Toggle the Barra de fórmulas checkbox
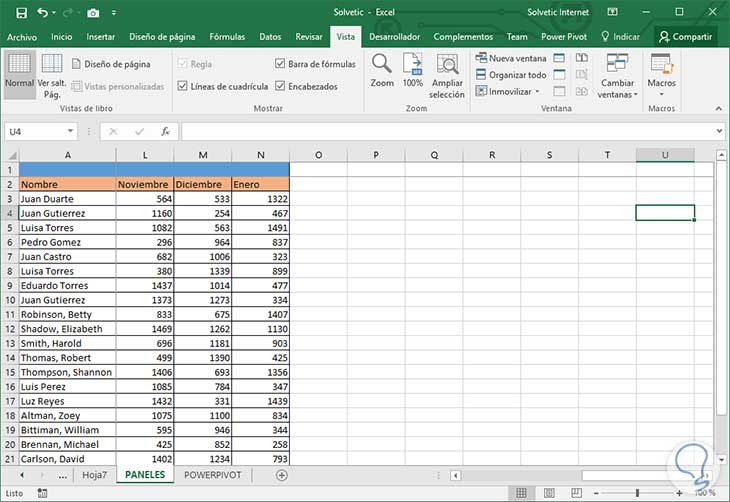Image resolution: width=730 pixels, height=502 pixels. 280,63
